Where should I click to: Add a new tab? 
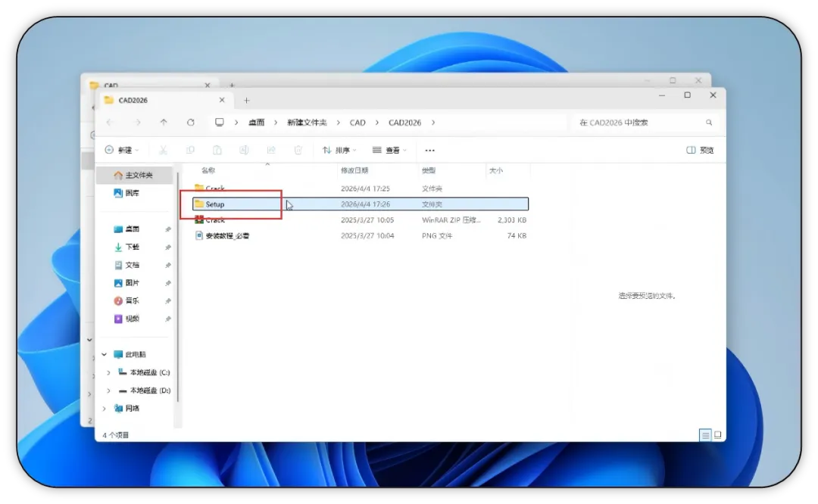coord(247,100)
